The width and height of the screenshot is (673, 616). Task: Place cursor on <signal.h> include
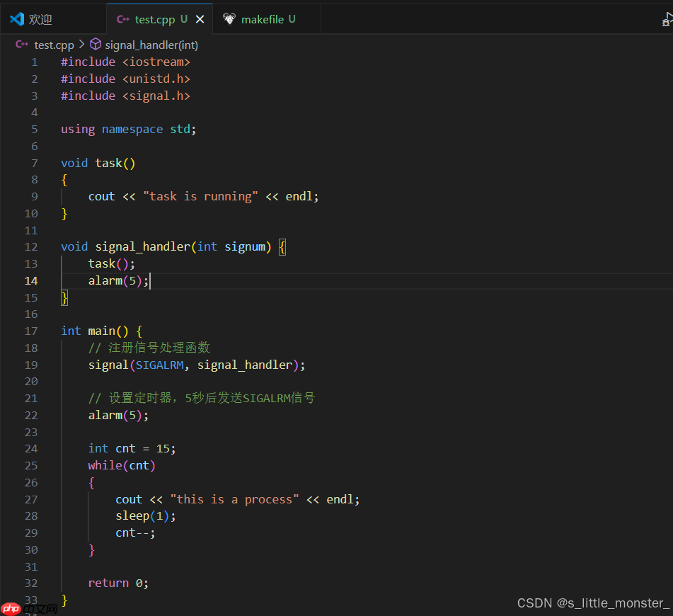156,96
